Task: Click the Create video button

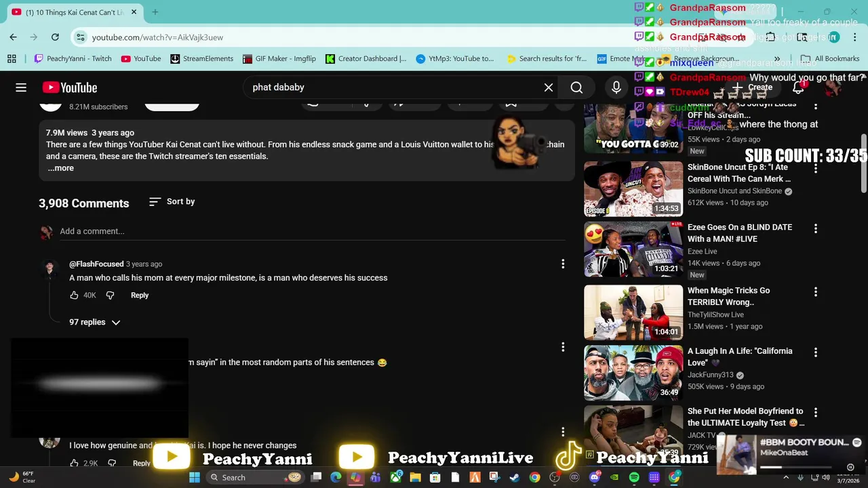Action: 753,87
